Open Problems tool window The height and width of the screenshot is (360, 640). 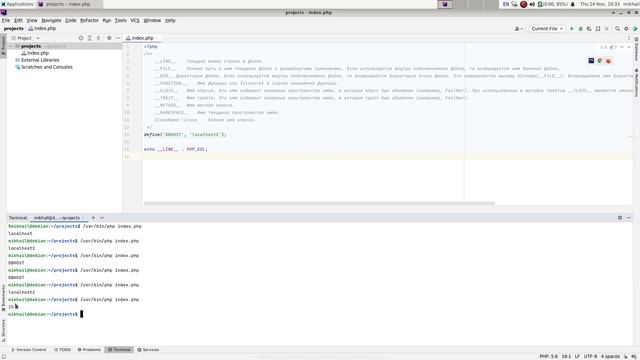tap(89, 350)
